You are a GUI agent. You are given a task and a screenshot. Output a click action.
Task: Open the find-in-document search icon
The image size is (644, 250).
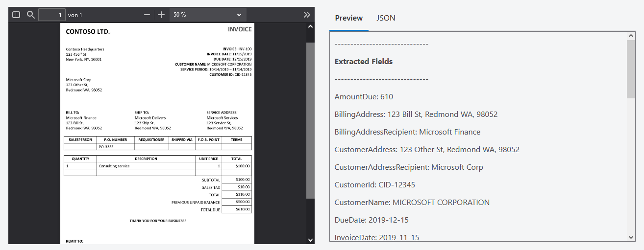(x=30, y=15)
